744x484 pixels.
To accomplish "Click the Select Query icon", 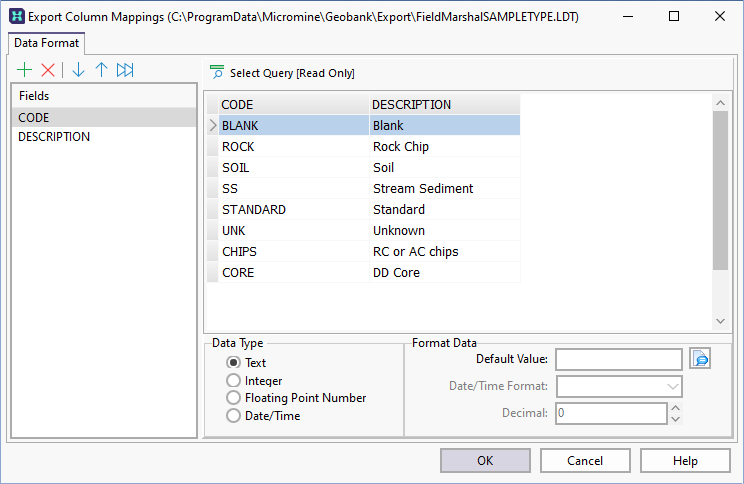I will tap(217, 73).
